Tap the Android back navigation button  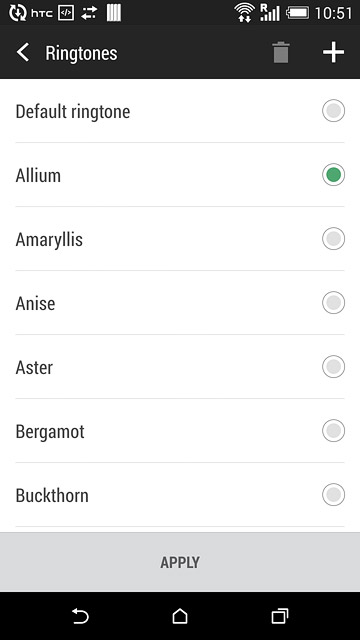pyautogui.click(x=80, y=616)
